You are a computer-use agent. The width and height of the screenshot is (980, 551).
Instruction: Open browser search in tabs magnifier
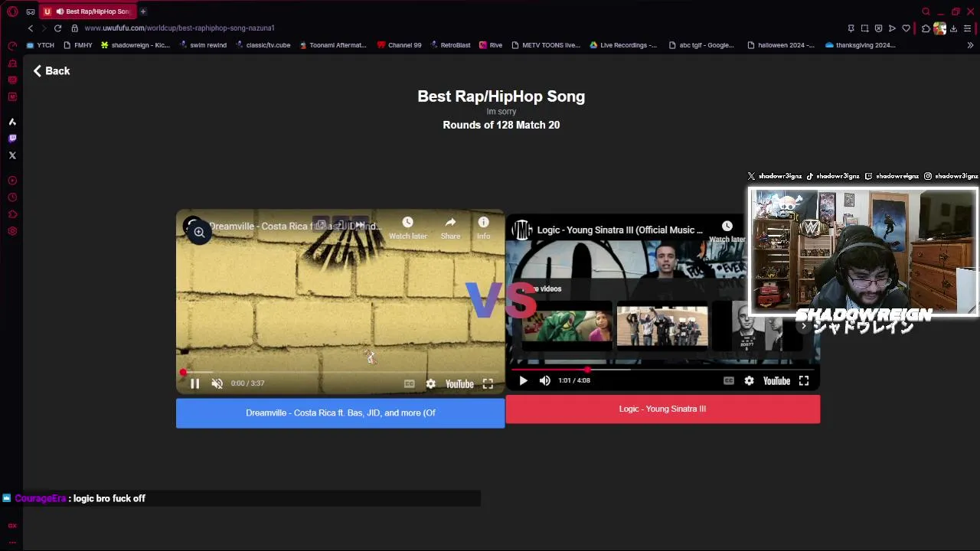coord(926,11)
